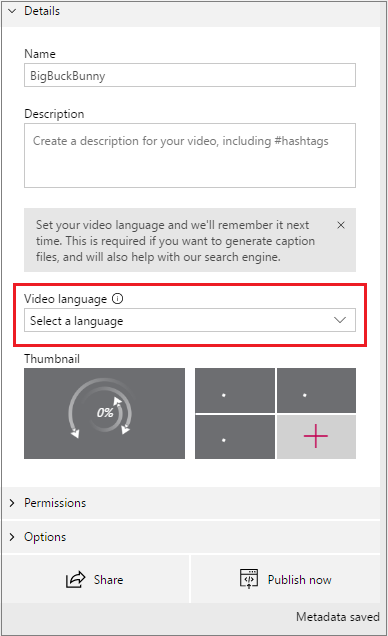Add a custom thumbnail with plus icon
Image resolution: width=388 pixels, height=636 pixels.
[316, 436]
